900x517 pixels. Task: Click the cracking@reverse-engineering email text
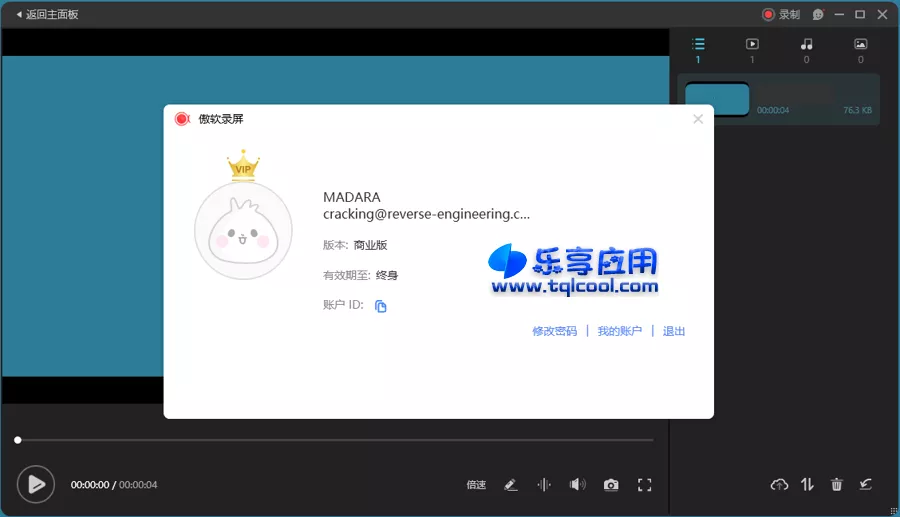pyautogui.click(x=426, y=214)
